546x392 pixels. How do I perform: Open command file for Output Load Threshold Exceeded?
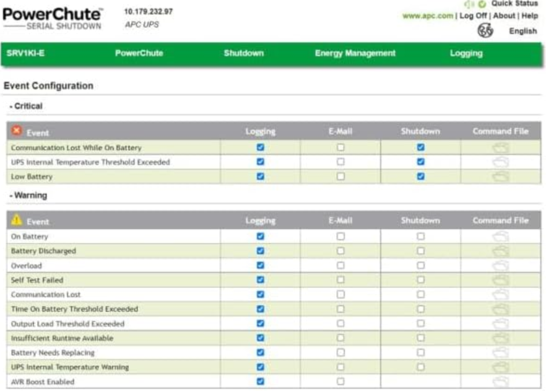[x=500, y=324]
